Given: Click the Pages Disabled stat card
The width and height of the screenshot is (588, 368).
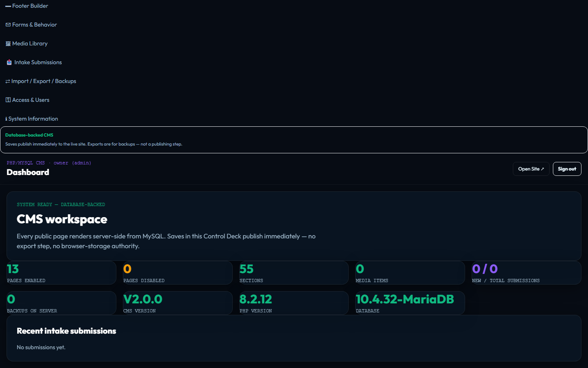Looking at the screenshot, I should [178, 273].
